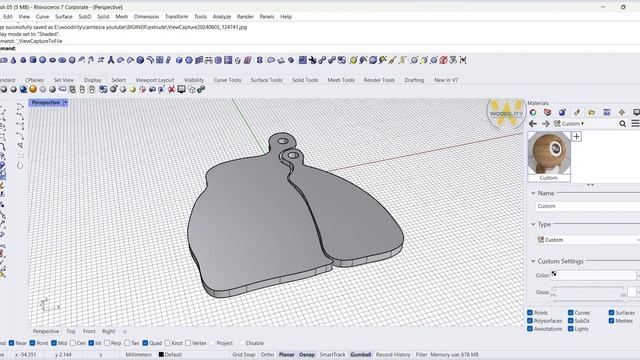Enable the Perp osnap checkbox

point(107,343)
